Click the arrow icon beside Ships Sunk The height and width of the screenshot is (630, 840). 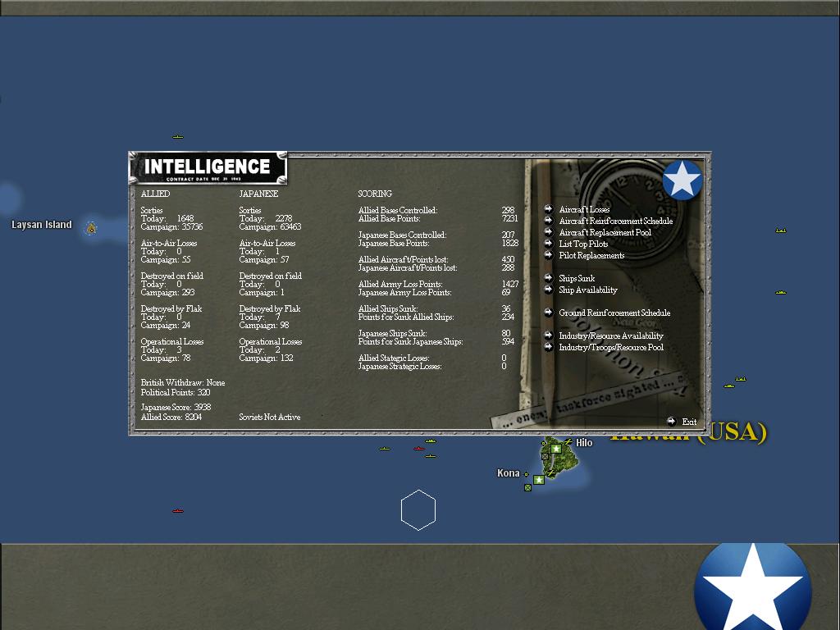[x=548, y=278]
